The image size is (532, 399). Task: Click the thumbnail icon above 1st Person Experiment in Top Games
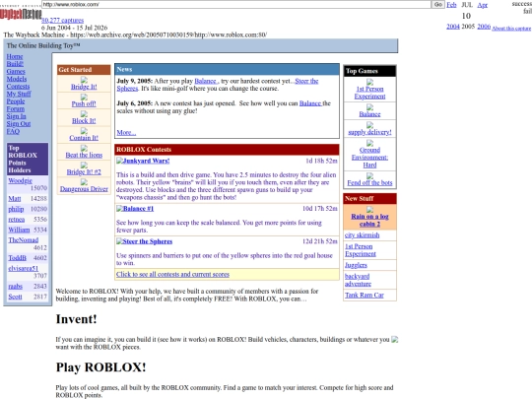369,82
